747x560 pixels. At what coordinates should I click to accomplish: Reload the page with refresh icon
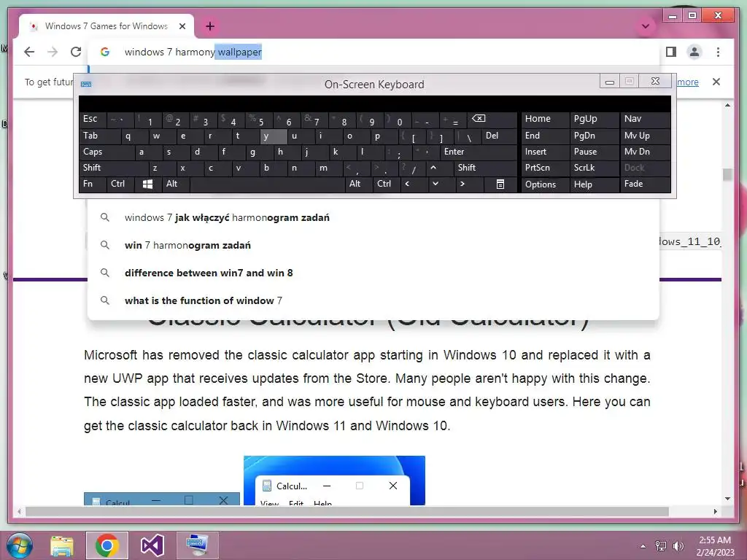76,52
